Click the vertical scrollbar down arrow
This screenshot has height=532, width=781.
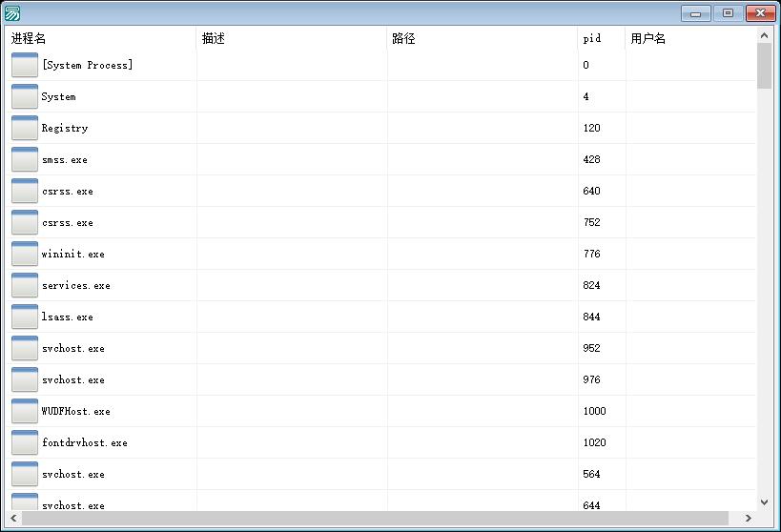pos(764,502)
